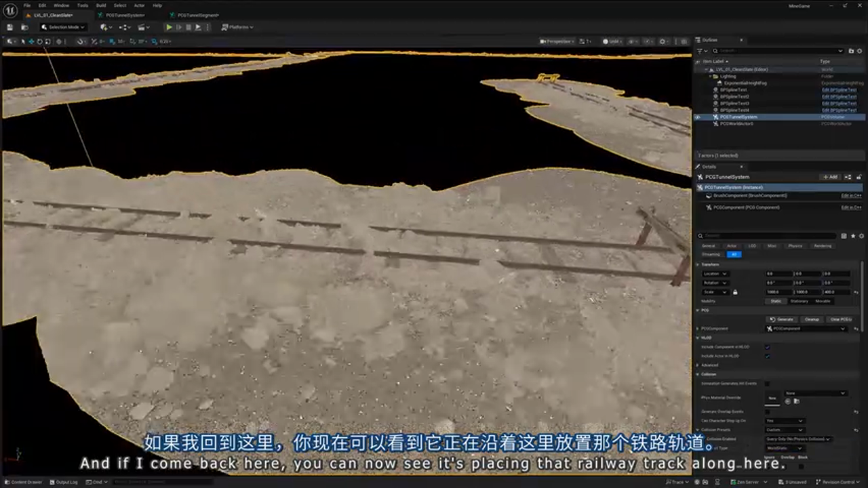Disable Include Actor in HLOD checkbox

pos(767,357)
